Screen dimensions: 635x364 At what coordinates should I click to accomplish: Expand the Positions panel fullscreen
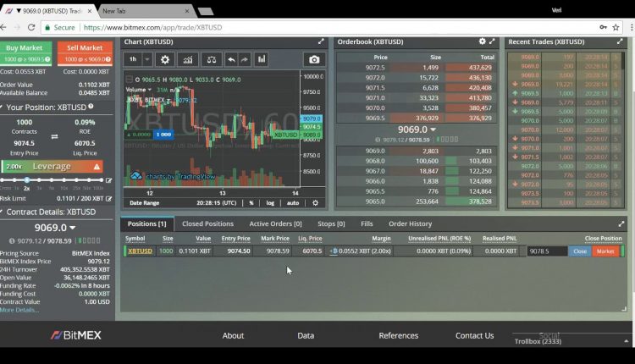pos(621,223)
